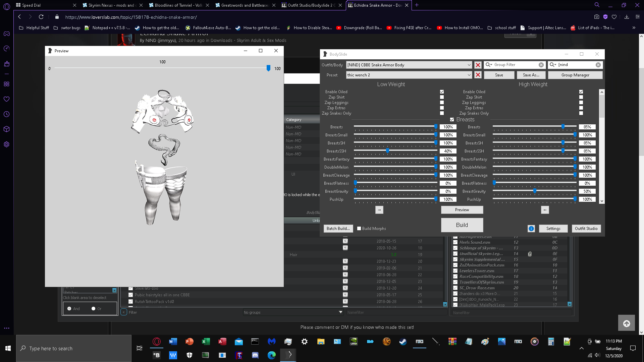Open Opera sidebar settings gear
Screen dimensions: 644x362
[x=7, y=144]
